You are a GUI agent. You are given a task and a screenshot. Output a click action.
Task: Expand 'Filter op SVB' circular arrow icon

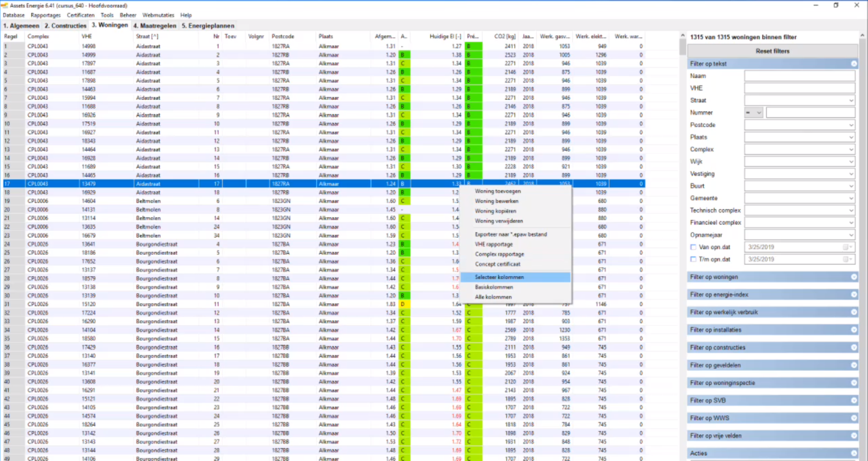[854, 400]
